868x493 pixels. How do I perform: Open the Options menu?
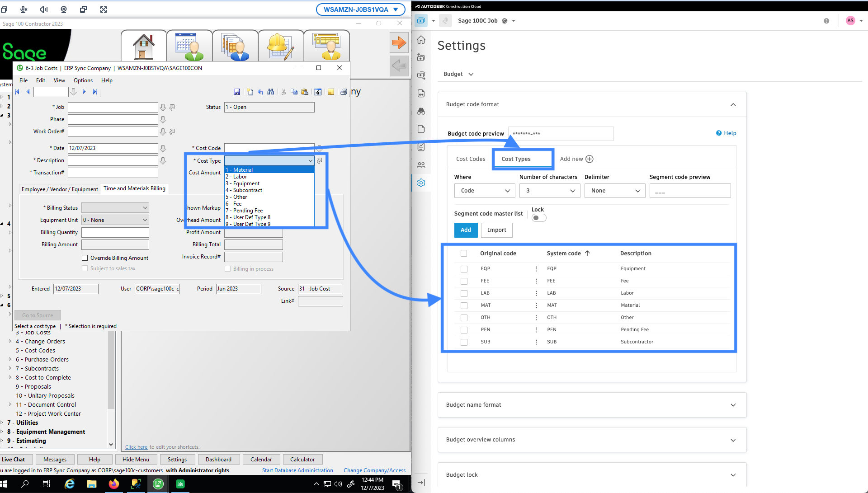pyautogui.click(x=83, y=80)
